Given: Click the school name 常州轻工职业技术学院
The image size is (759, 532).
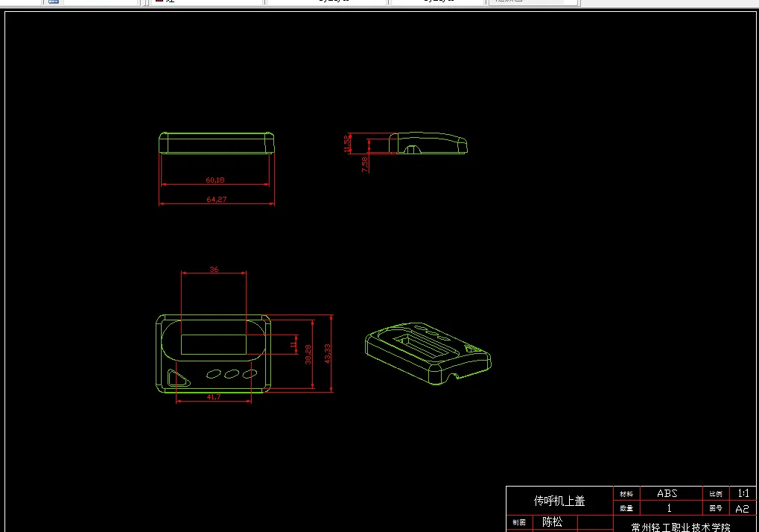Looking at the screenshot, I should coord(681,528).
